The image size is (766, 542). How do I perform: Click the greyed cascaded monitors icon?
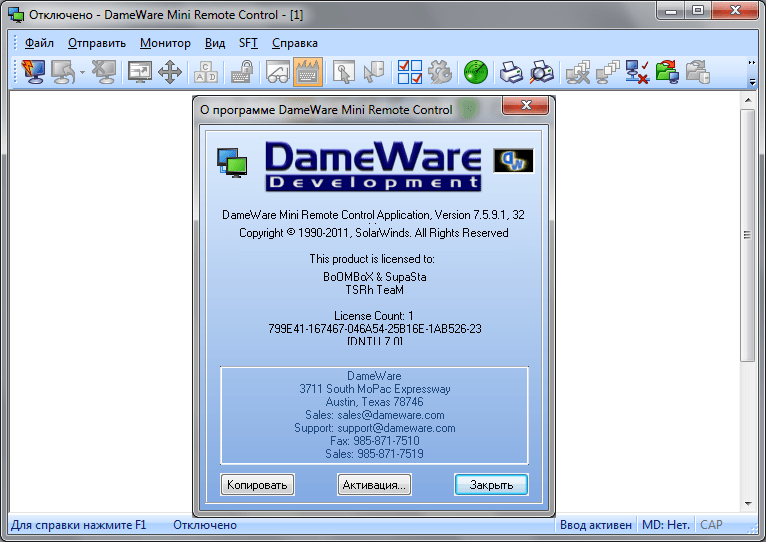coord(607,72)
